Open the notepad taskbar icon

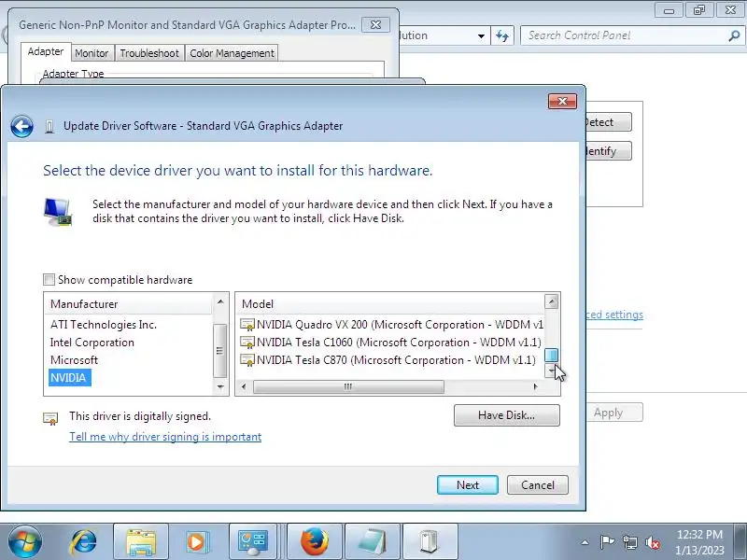(x=372, y=542)
